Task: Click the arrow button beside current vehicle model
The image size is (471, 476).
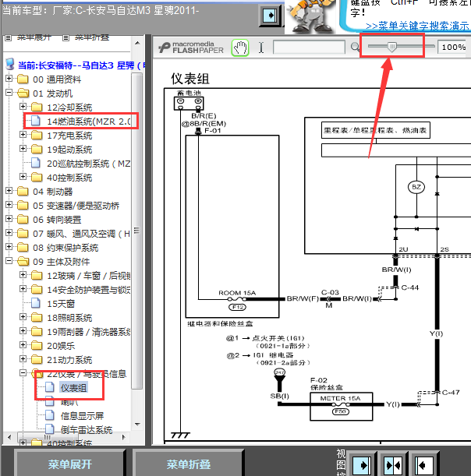Action: (270, 15)
